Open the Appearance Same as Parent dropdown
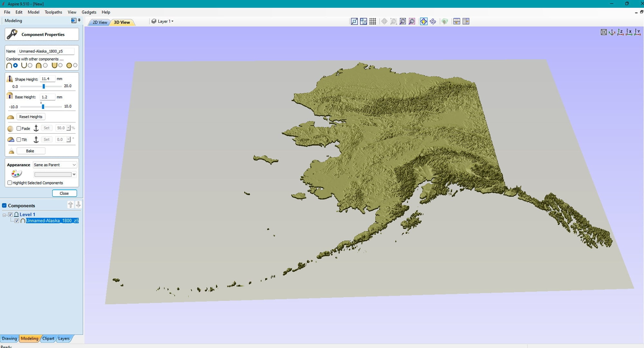Screen dimensions: 644x348 point(55,165)
